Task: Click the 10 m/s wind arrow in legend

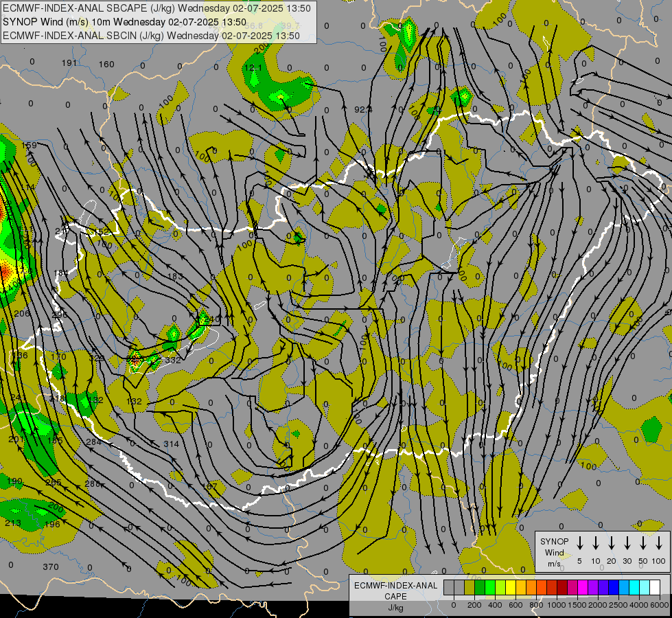Action: coord(595,542)
